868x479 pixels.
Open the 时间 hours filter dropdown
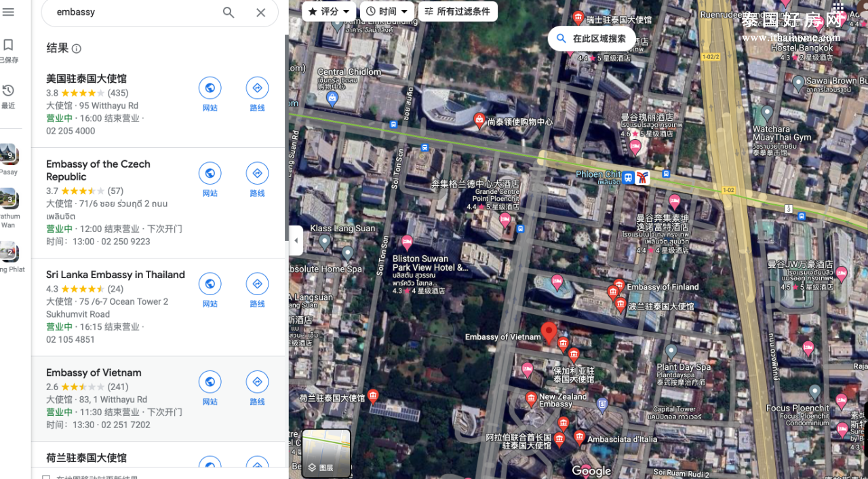pyautogui.click(x=387, y=12)
